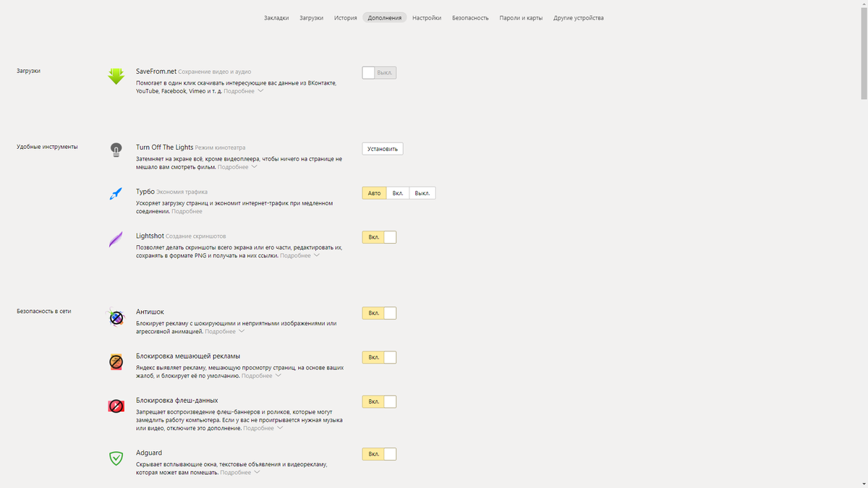The height and width of the screenshot is (488, 868).
Task: Expand Подробнее for Антишок
Action: pyautogui.click(x=224, y=331)
